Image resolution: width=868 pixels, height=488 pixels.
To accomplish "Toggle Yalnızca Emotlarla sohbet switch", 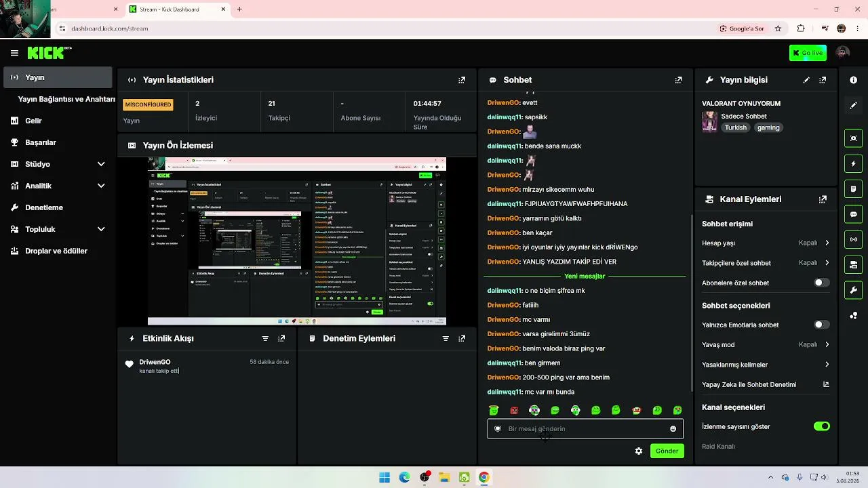I will click(x=821, y=325).
